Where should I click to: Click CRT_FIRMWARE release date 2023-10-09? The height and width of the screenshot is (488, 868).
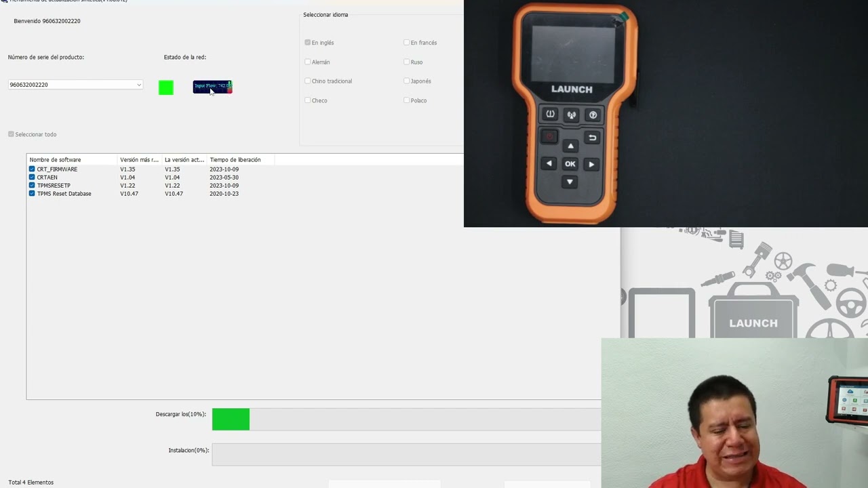224,169
